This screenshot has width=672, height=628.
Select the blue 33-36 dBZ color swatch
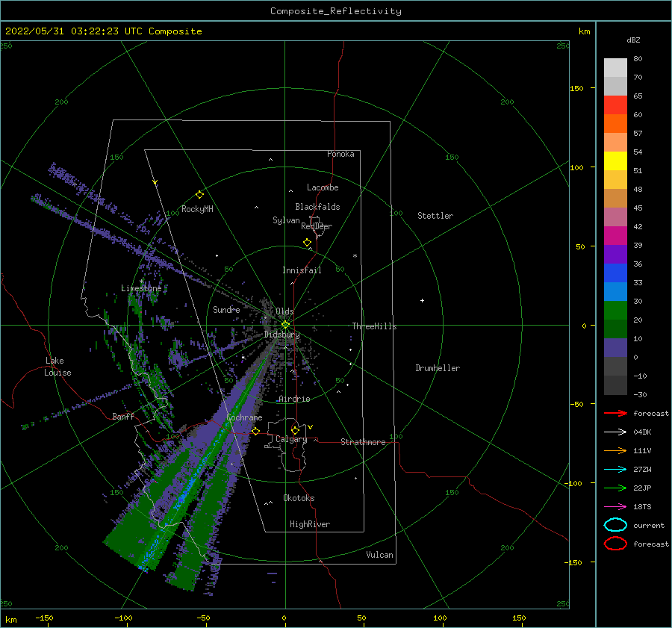[615, 273]
